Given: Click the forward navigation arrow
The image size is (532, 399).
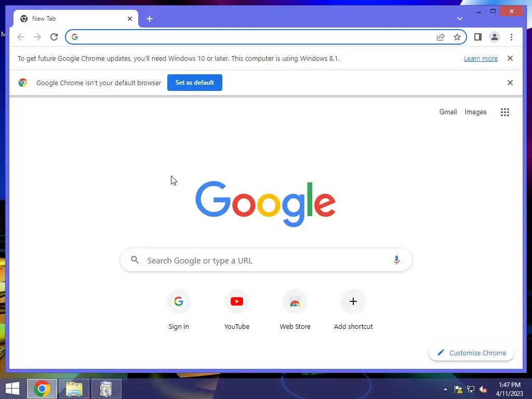Looking at the screenshot, I should click(x=37, y=37).
